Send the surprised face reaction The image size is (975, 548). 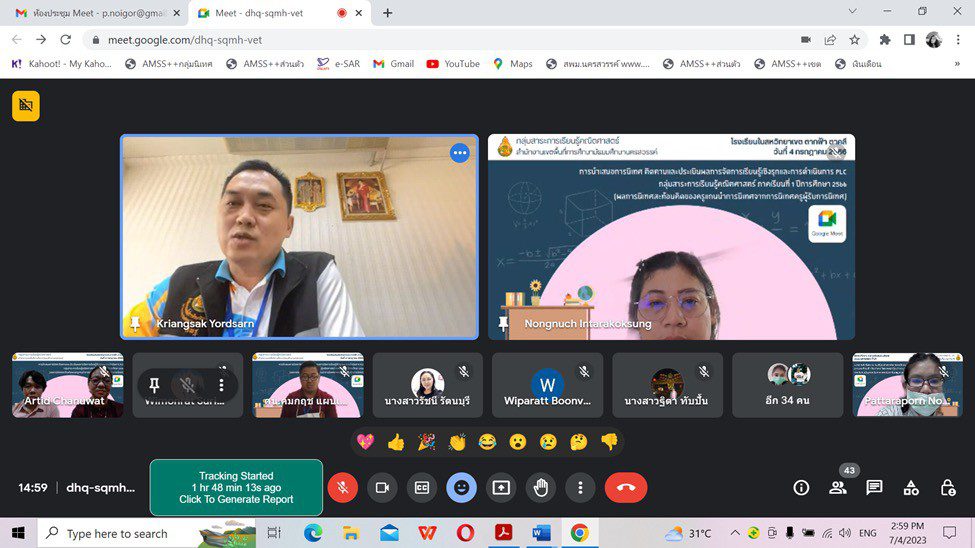pyautogui.click(x=518, y=442)
